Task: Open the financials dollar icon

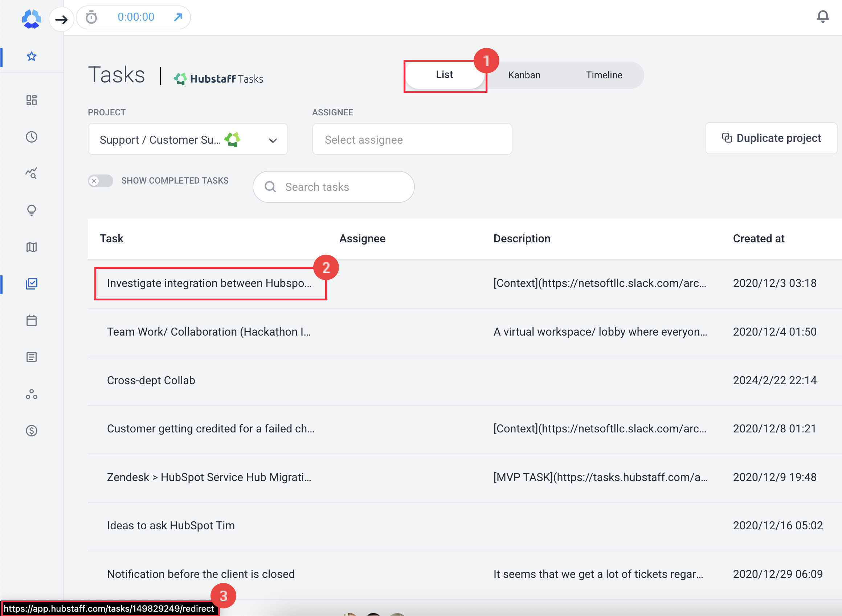Action: tap(32, 431)
